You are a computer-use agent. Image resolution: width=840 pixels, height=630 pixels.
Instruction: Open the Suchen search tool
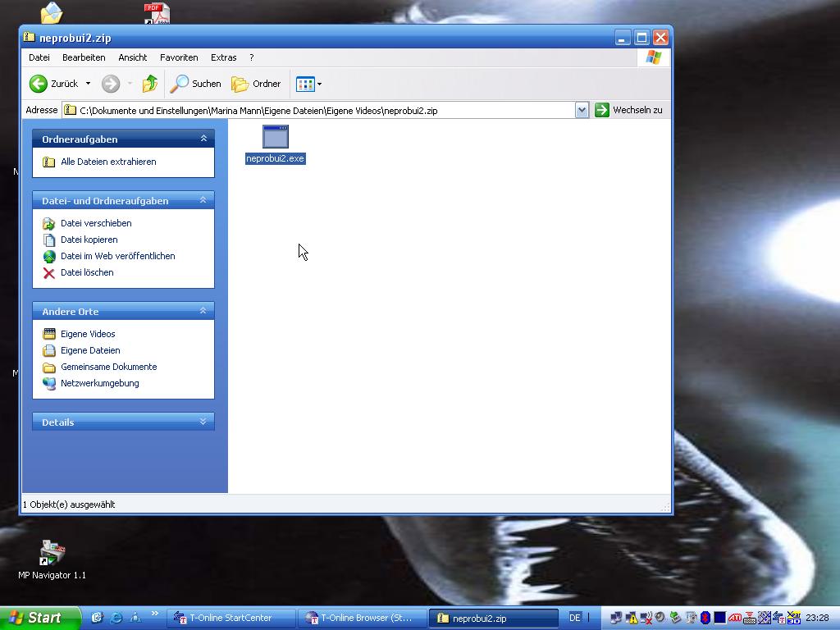pos(195,84)
